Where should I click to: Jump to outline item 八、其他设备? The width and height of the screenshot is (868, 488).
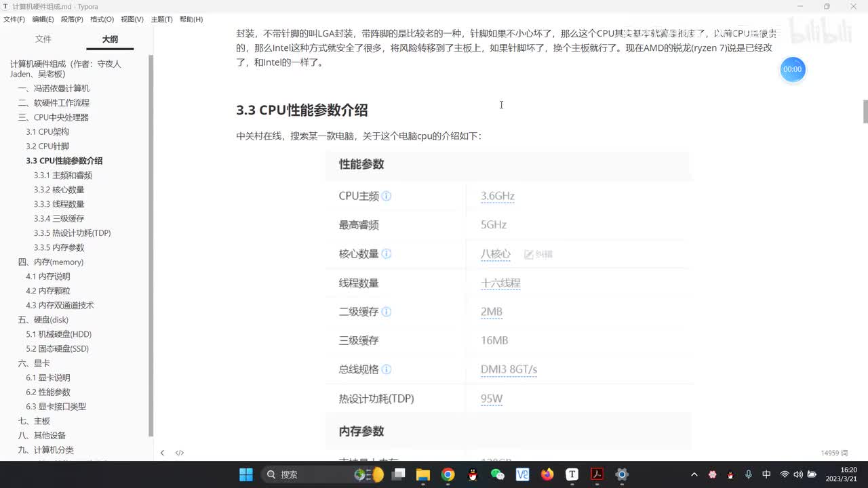(x=42, y=435)
